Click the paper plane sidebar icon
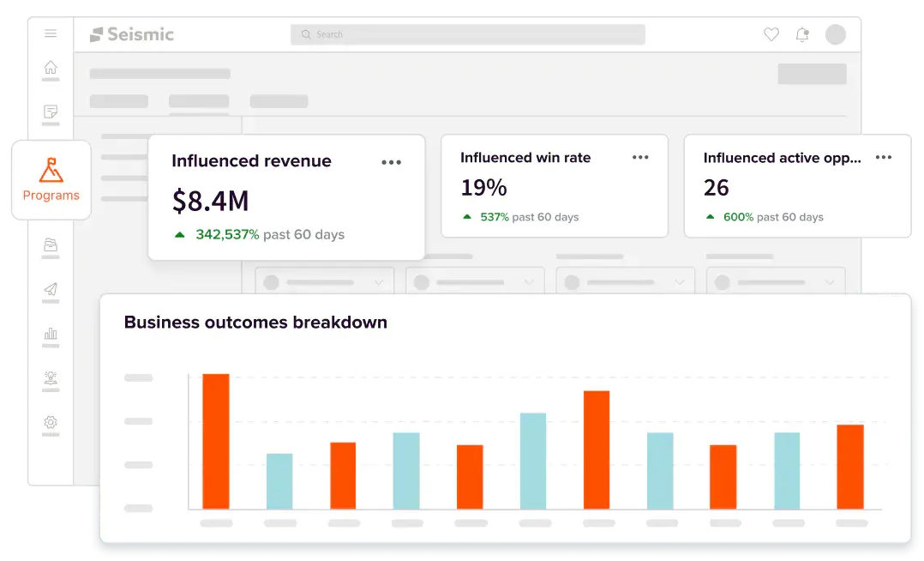The width and height of the screenshot is (924, 561). (51, 289)
